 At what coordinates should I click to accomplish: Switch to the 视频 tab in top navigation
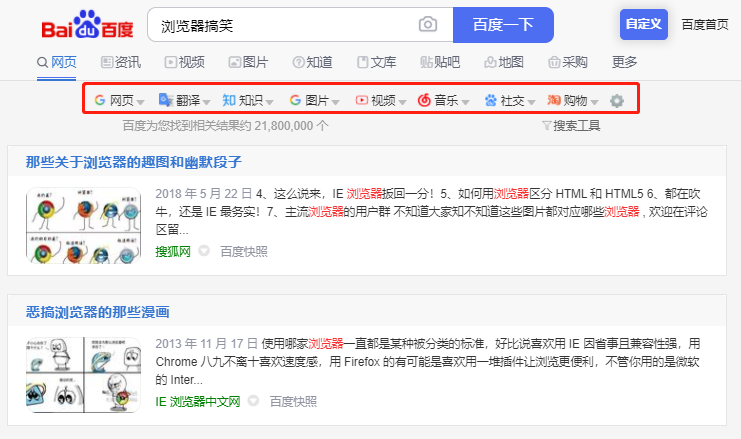[x=185, y=62]
